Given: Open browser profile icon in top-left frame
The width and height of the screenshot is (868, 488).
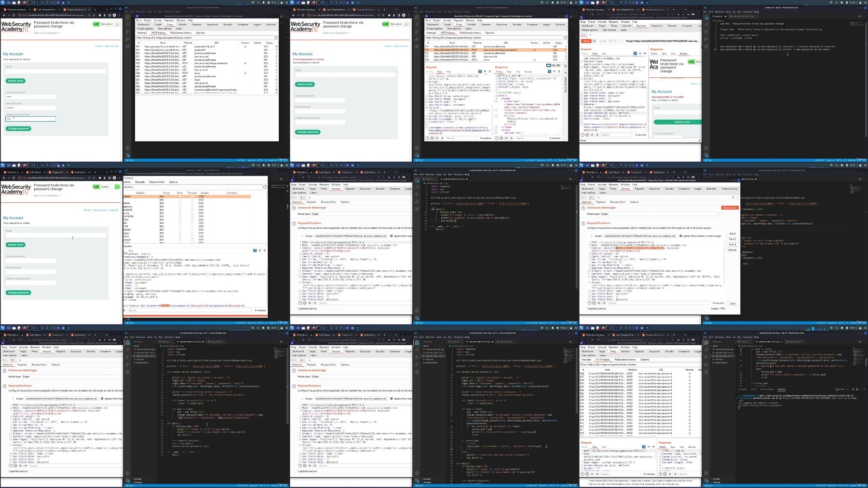Looking at the screenshot, I should coord(114,15).
